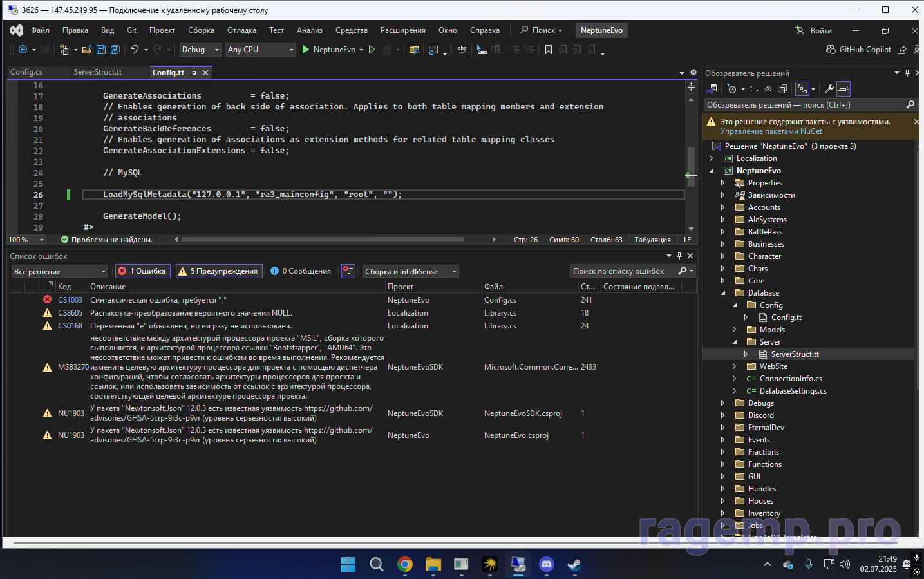This screenshot has height=579, width=924.
Task: Toggle the '5 Предупреждения' warnings filter
Action: click(x=219, y=271)
